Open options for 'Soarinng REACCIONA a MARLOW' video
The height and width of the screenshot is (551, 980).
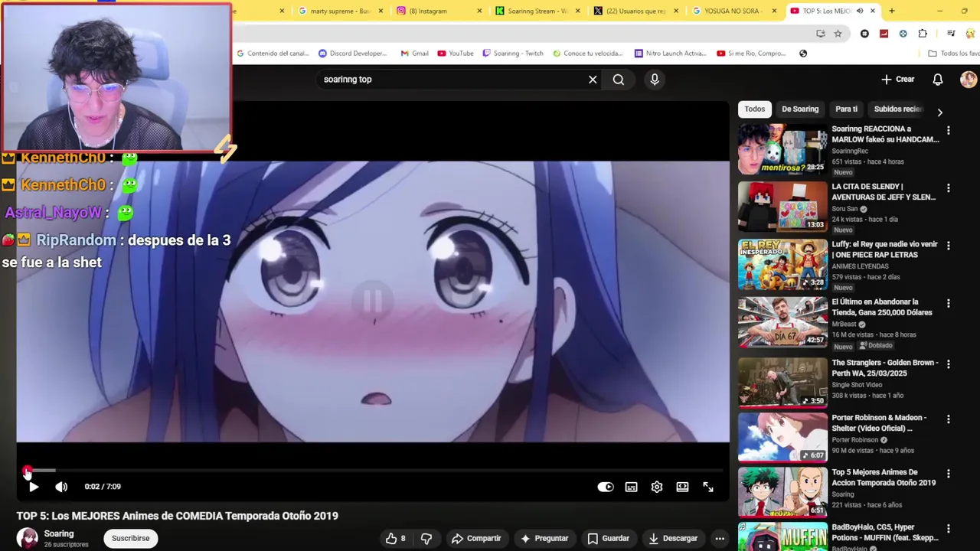[x=949, y=131]
